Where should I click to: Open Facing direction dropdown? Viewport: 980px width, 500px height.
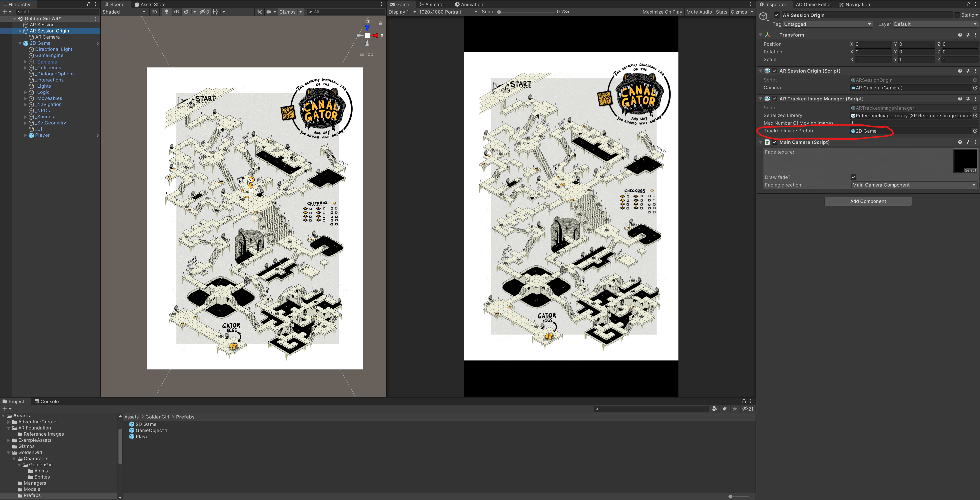click(x=914, y=185)
